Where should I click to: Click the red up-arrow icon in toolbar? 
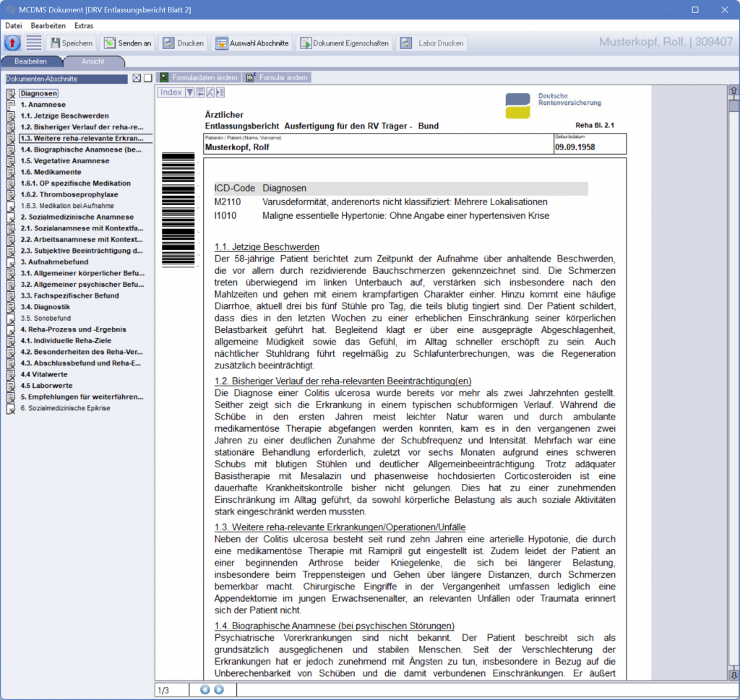point(12,43)
